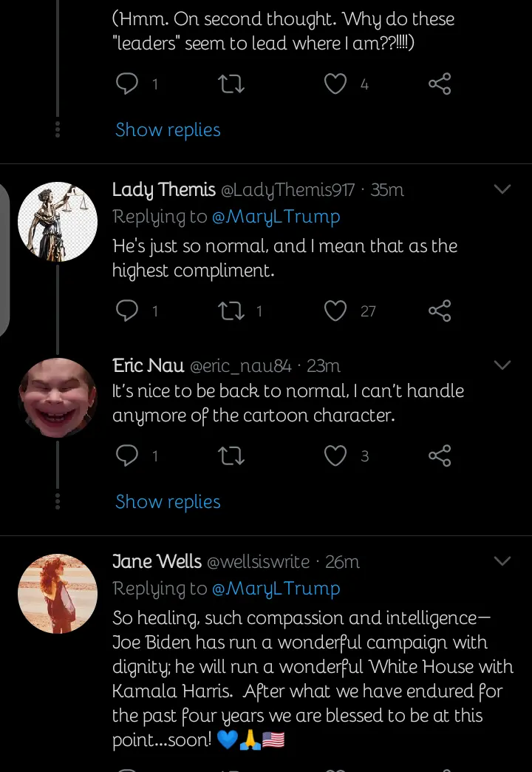This screenshot has height=772, width=532.
Task: Open Jane Wells's profile picture
Action: coord(58,594)
